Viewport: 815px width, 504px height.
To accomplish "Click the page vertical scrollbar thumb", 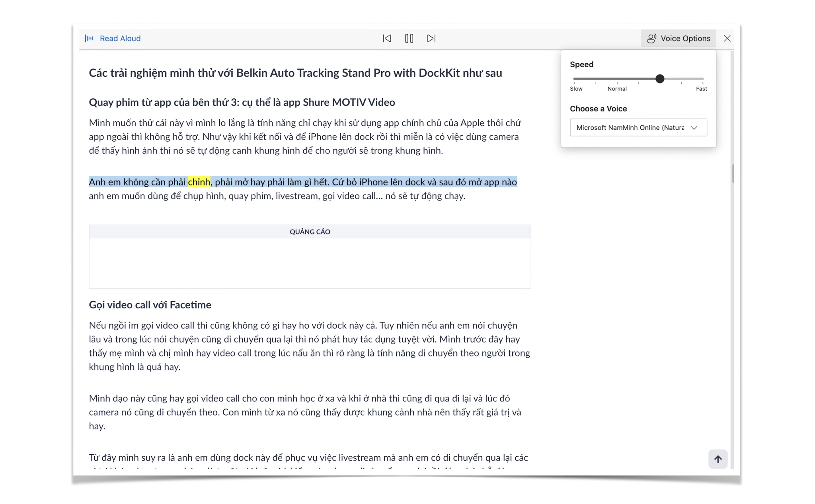I will pyautogui.click(x=733, y=173).
